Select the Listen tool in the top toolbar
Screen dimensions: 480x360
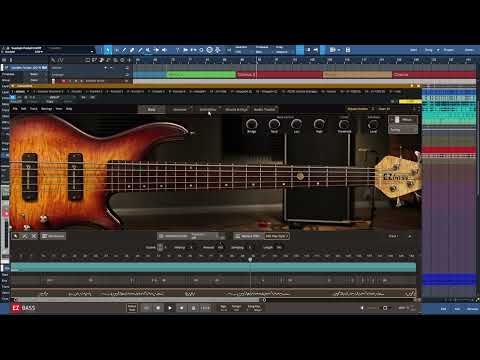[164, 50]
